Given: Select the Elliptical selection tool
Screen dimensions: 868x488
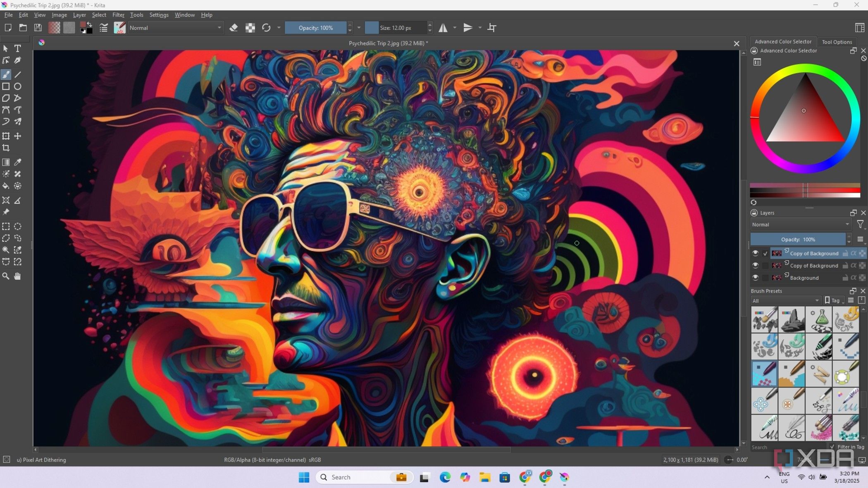Looking at the screenshot, I should point(17,226).
